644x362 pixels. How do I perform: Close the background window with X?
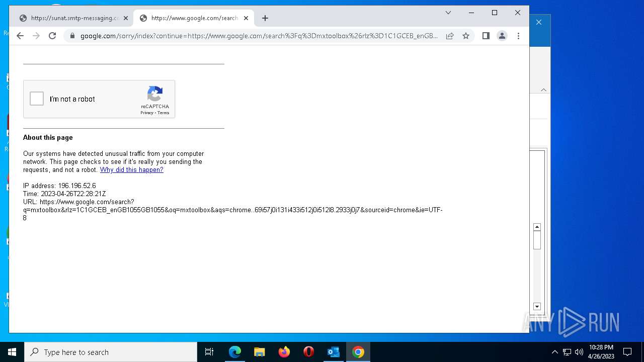point(539,22)
